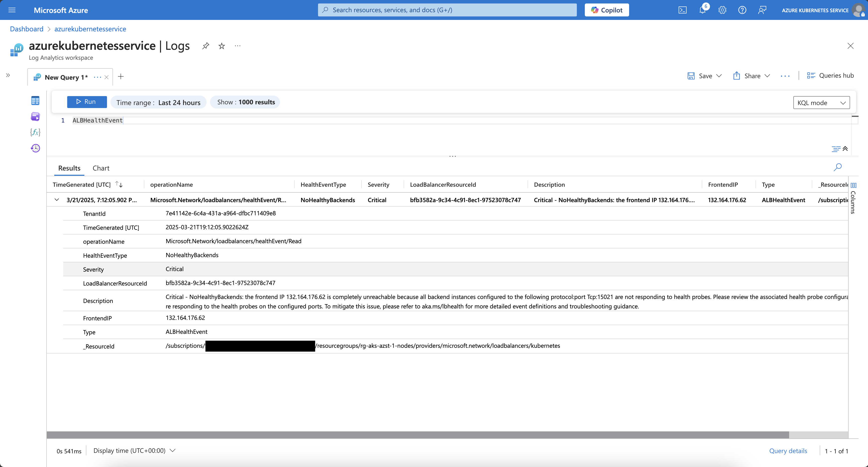
Task: Select the New Query 1 tab
Action: (66, 77)
